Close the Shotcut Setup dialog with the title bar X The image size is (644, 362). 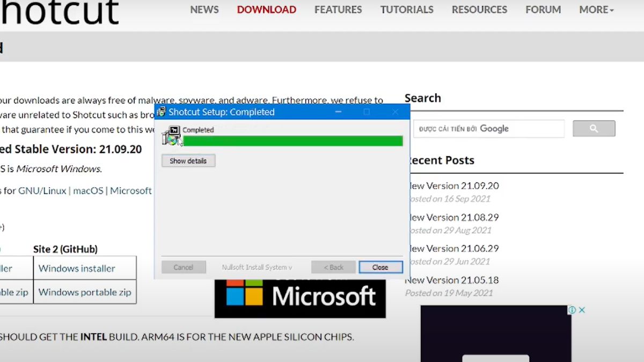[x=395, y=112]
